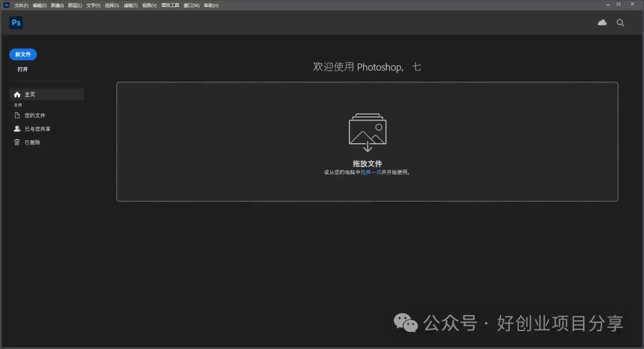Click the 拖放文件 caption text
This screenshot has width=644, height=349.
click(x=367, y=163)
